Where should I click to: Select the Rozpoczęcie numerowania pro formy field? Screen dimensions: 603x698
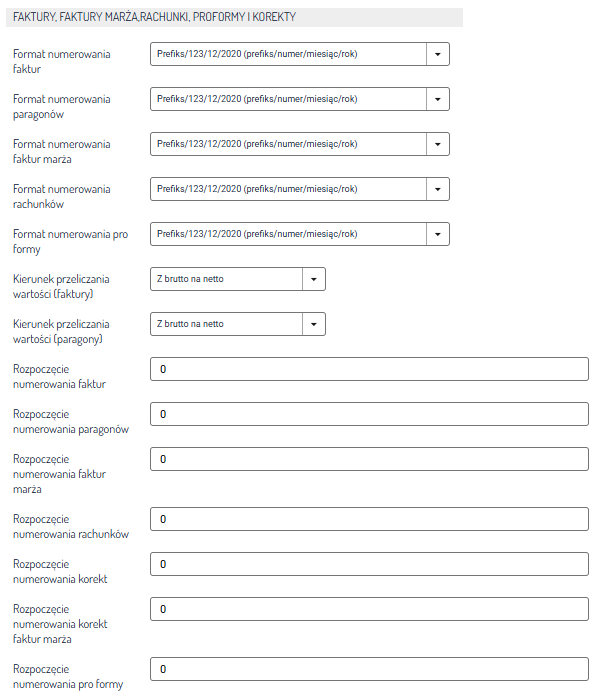(x=369, y=669)
